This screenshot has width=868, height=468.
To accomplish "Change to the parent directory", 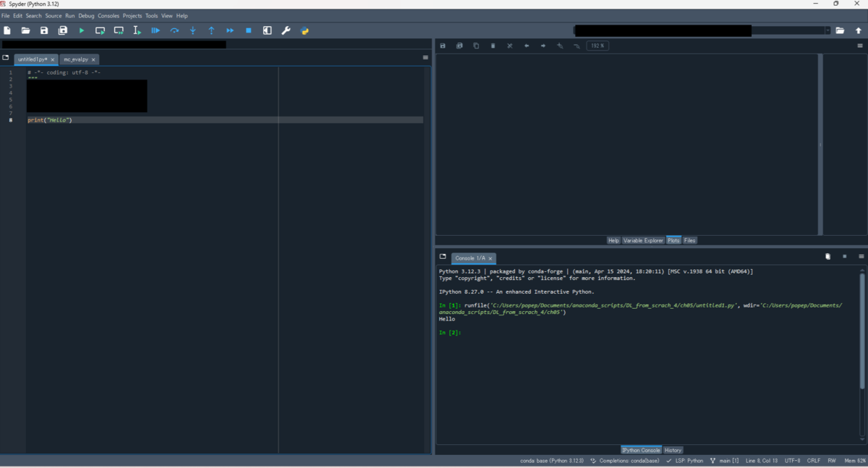I will [x=859, y=30].
